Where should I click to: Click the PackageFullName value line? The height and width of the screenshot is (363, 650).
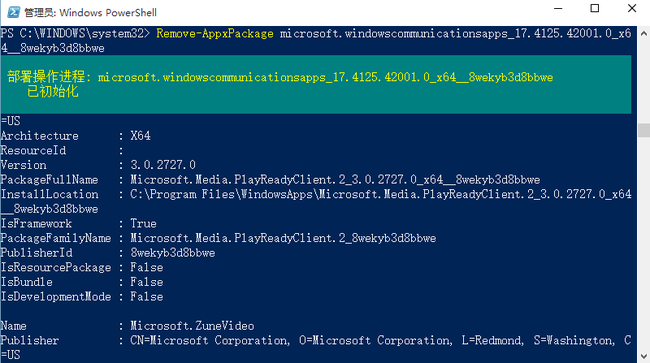click(335, 179)
